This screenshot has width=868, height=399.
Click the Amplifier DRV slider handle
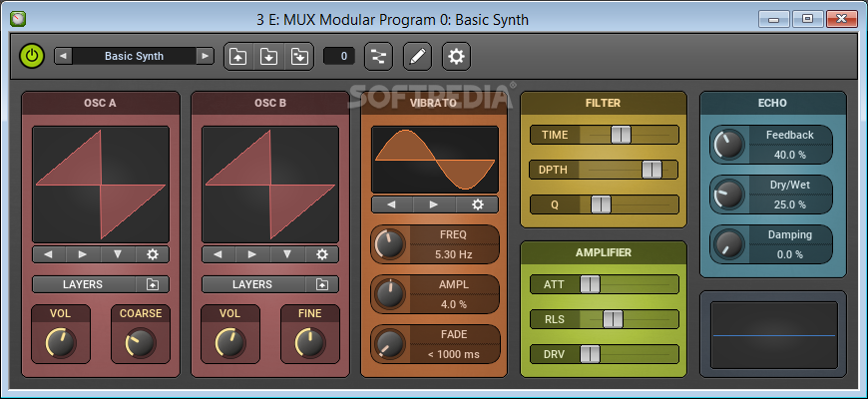pyautogui.click(x=590, y=354)
